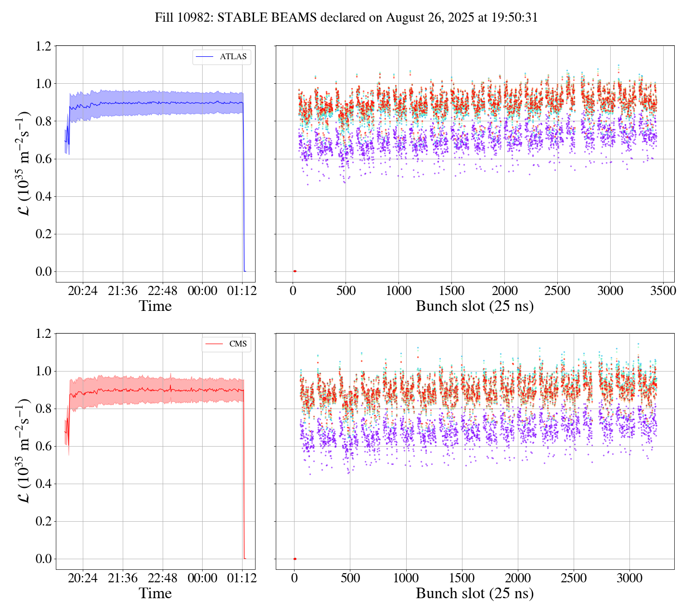This screenshot has height=616, width=693.
Task: Click the 0.4 tick on CMS y-axis
Action: [x=43, y=484]
